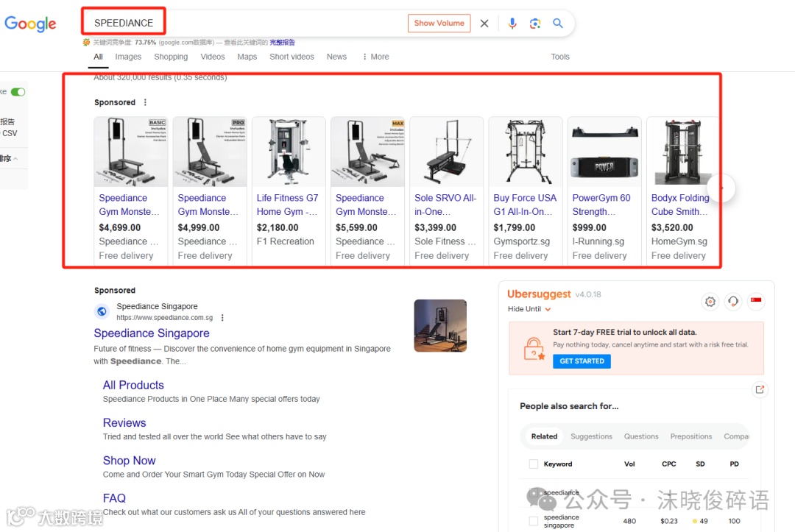Open the Shop Now sitelink
The width and height of the screenshot is (795, 532).
pos(130,461)
